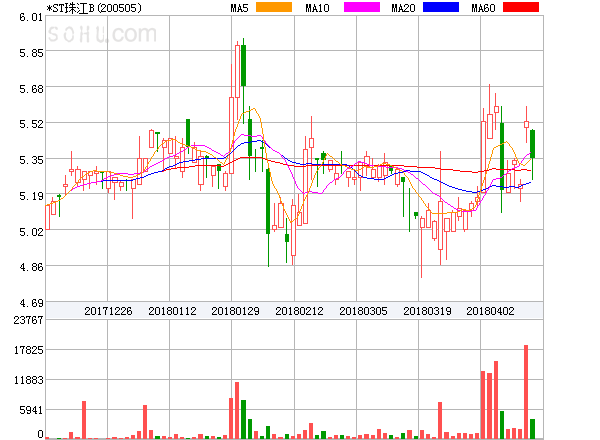
Task: Click the MA20 legend label
Action: click(x=403, y=8)
